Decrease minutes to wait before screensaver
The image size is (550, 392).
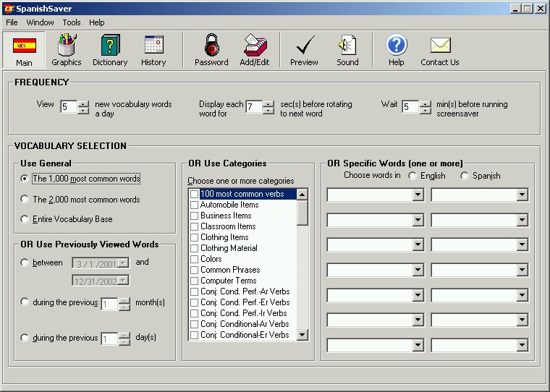pos(425,111)
